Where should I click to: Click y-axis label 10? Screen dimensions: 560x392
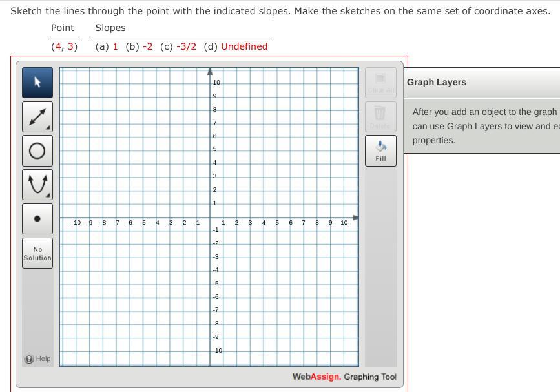(216, 83)
